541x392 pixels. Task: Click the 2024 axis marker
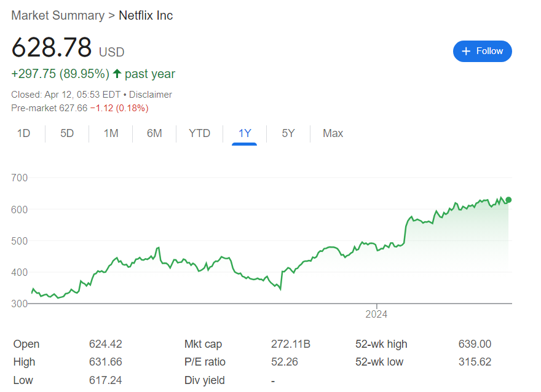click(376, 315)
